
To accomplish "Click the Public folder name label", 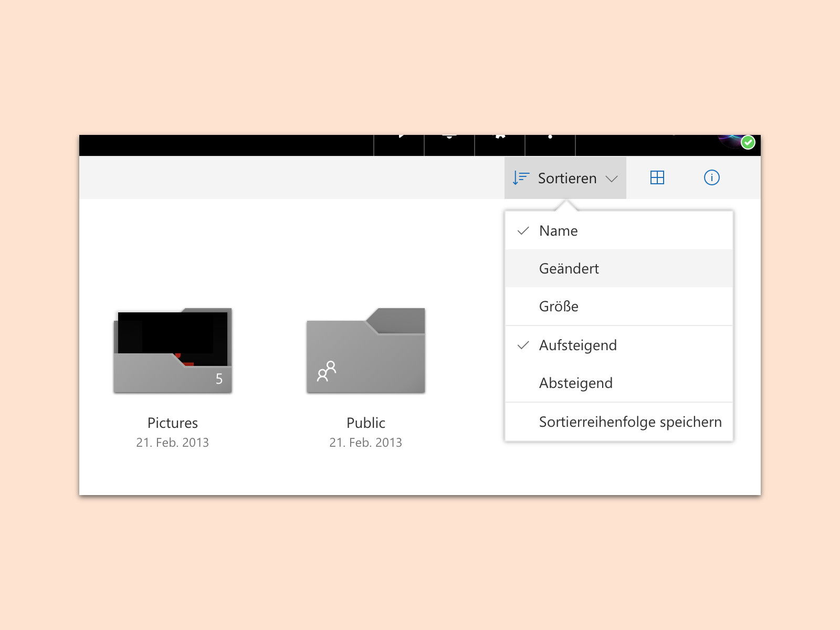I will pyautogui.click(x=366, y=423).
